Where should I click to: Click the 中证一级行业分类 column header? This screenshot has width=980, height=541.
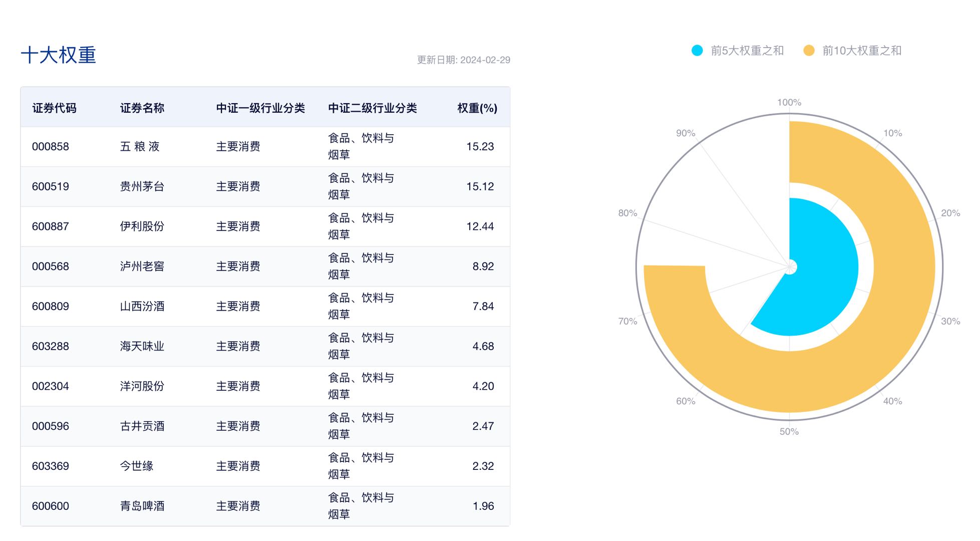[260, 108]
